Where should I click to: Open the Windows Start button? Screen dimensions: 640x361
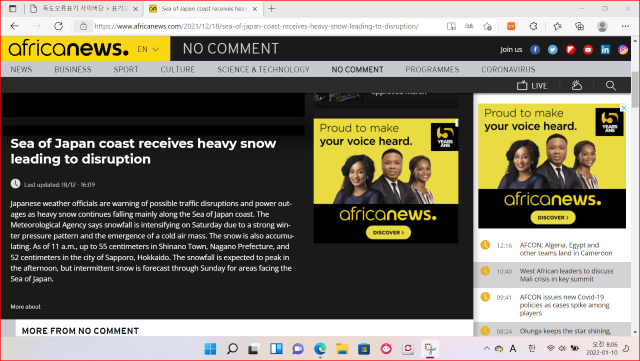(x=210, y=349)
